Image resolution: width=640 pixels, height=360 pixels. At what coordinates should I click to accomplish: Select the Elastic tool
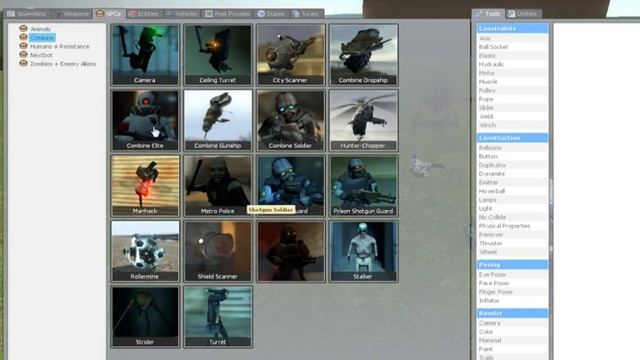(512, 56)
